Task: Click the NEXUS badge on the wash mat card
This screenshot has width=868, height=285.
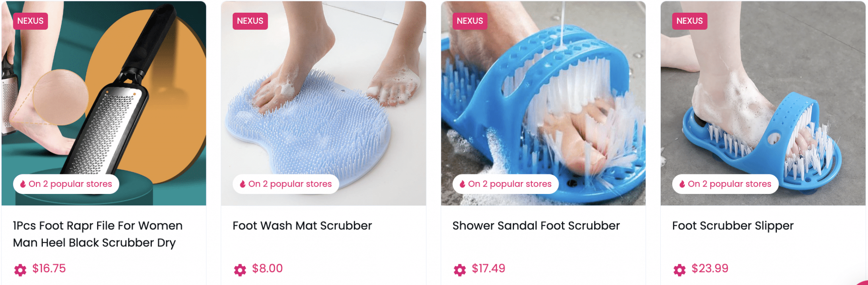Action: tap(250, 21)
